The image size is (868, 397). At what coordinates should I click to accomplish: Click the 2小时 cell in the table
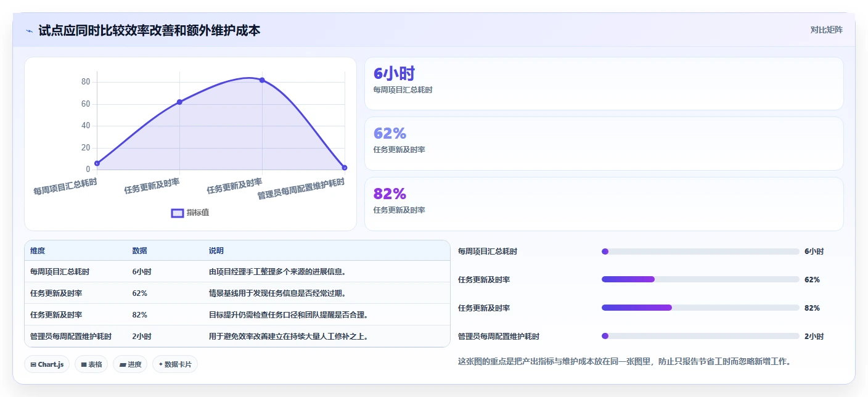(x=142, y=337)
